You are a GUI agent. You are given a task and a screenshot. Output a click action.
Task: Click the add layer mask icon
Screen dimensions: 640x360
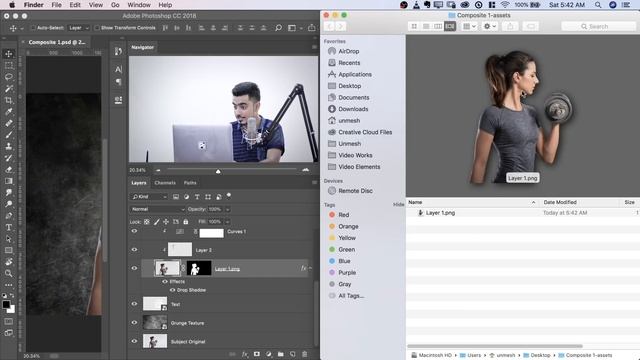[257, 354]
